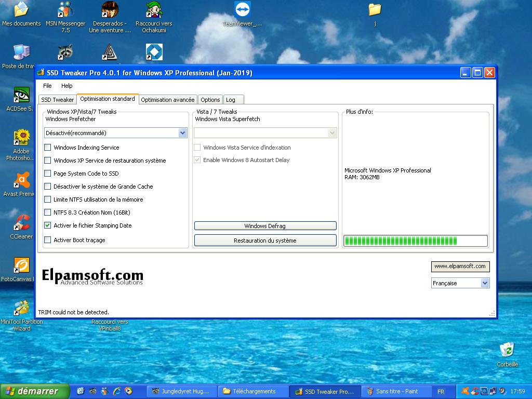Image resolution: width=532 pixels, height=399 pixels.
Task: Switch to Optimisation avancée tab
Action: (x=168, y=100)
